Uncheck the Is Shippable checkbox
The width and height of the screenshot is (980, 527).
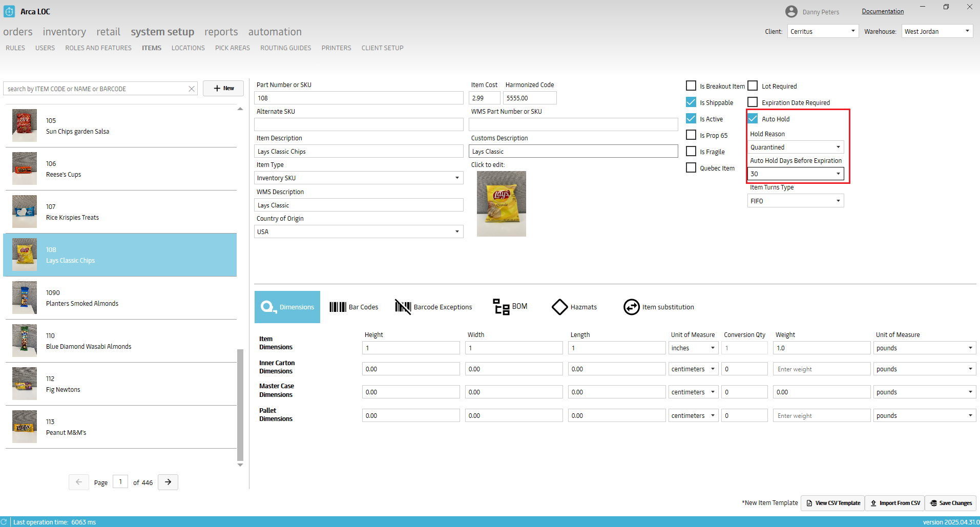pyautogui.click(x=691, y=102)
